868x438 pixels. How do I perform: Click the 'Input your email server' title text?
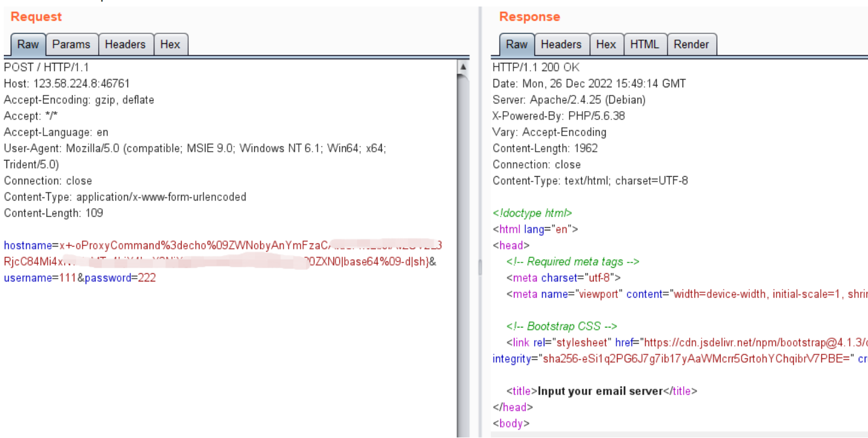point(600,391)
